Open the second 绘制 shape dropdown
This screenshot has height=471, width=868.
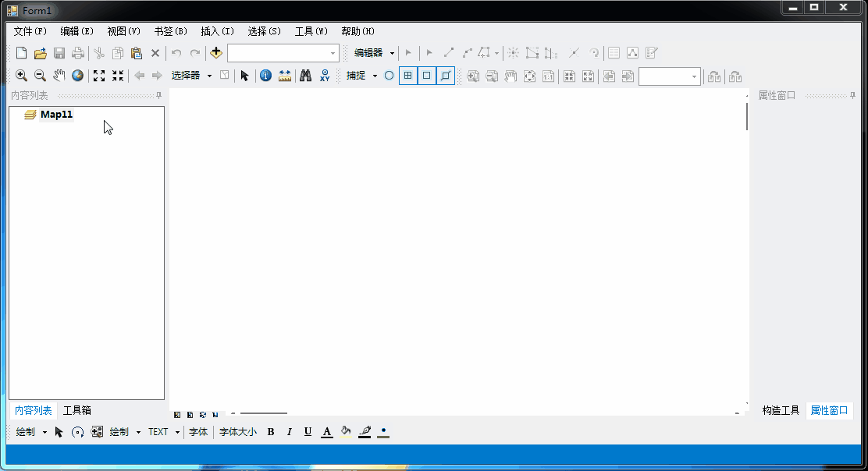125,432
